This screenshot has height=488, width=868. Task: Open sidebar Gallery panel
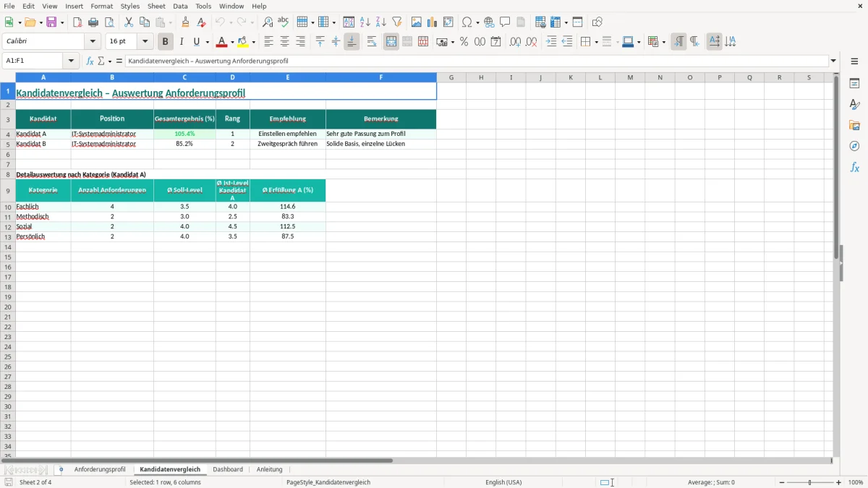(x=854, y=126)
